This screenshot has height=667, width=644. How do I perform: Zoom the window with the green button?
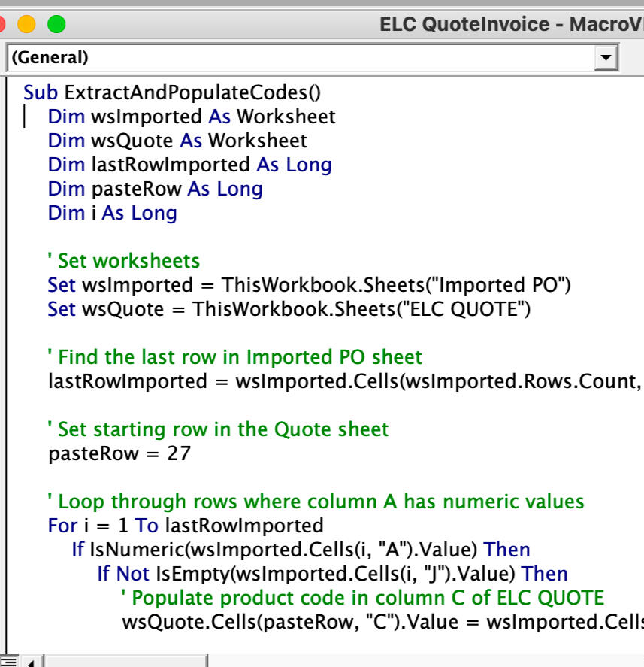pos(56,25)
